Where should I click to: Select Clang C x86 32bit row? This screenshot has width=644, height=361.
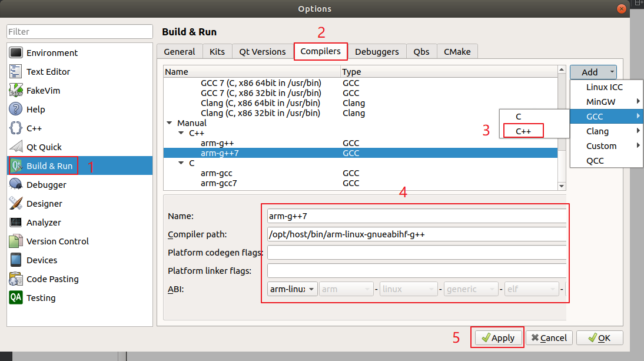pos(360,113)
